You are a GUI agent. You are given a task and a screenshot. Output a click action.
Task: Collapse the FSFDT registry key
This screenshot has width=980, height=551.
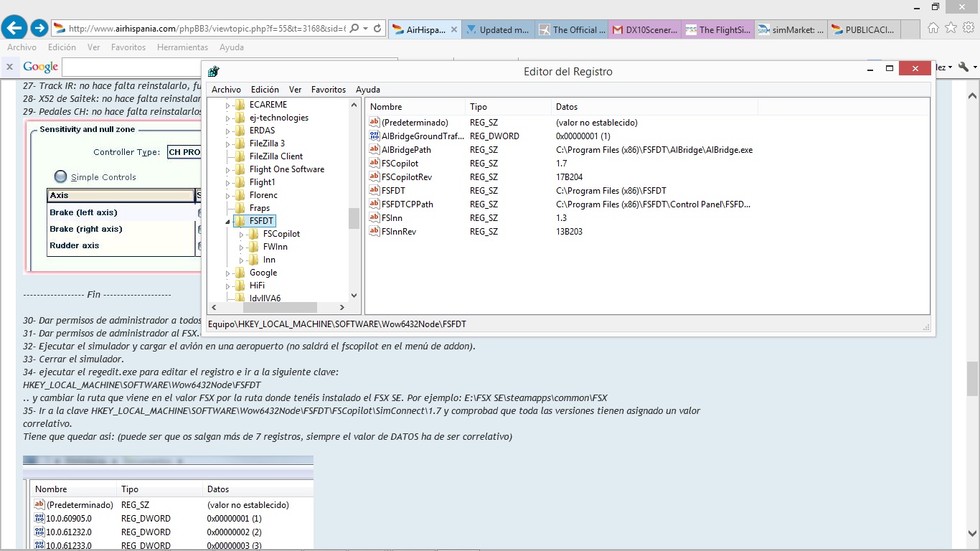pyautogui.click(x=228, y=222)
